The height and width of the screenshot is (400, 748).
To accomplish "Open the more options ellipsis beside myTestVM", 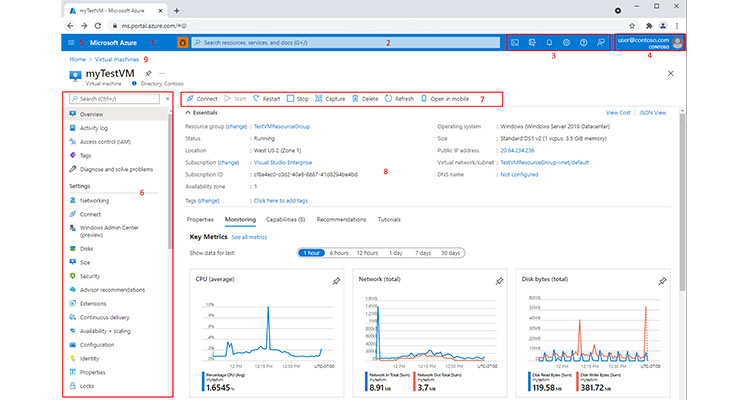I will point(162,73).
